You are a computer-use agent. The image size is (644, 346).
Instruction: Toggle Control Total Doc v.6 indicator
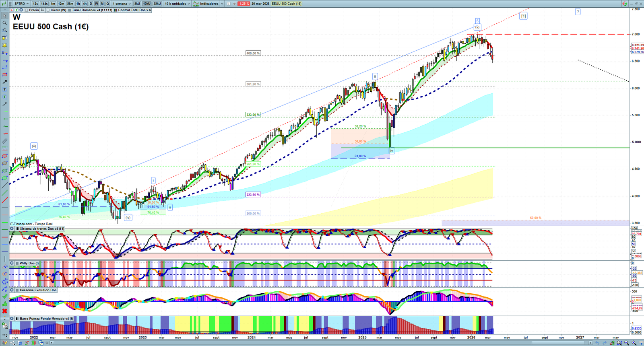tap(116, 10)
